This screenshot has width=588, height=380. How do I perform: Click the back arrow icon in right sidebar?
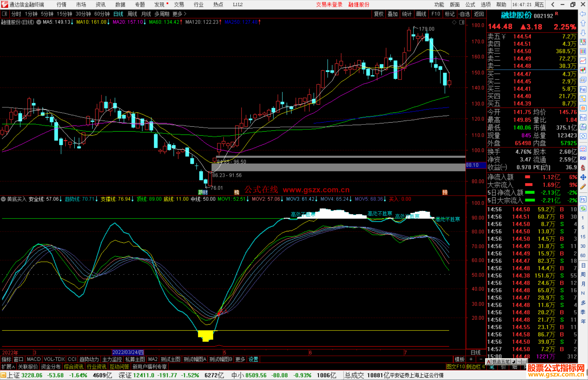583,14
